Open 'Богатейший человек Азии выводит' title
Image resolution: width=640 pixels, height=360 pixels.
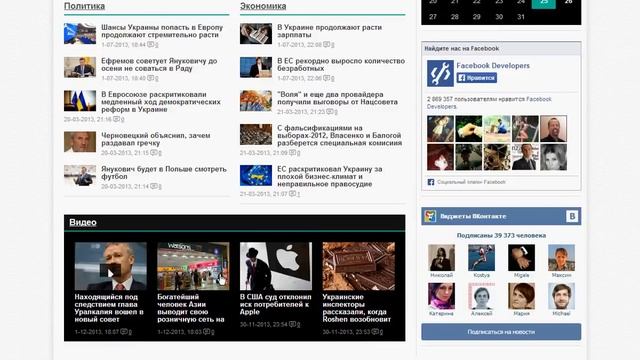pyautogui.click(x=191, y=308)
